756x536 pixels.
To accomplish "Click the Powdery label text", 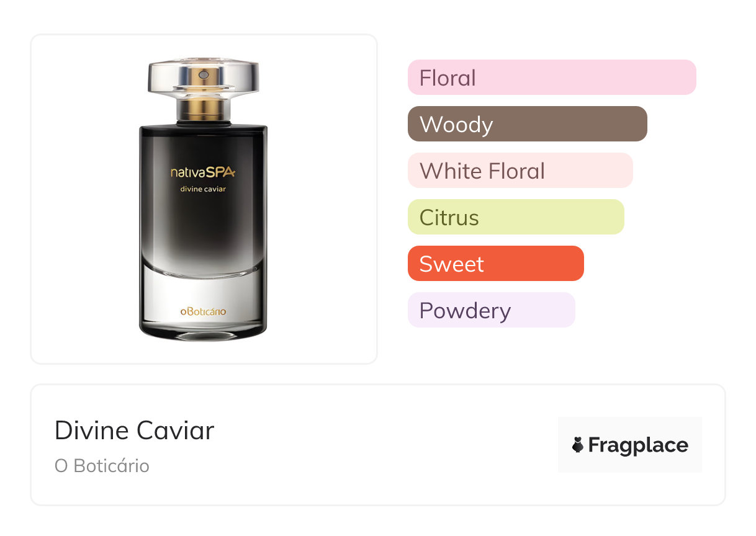I will [x=465, y=311].
